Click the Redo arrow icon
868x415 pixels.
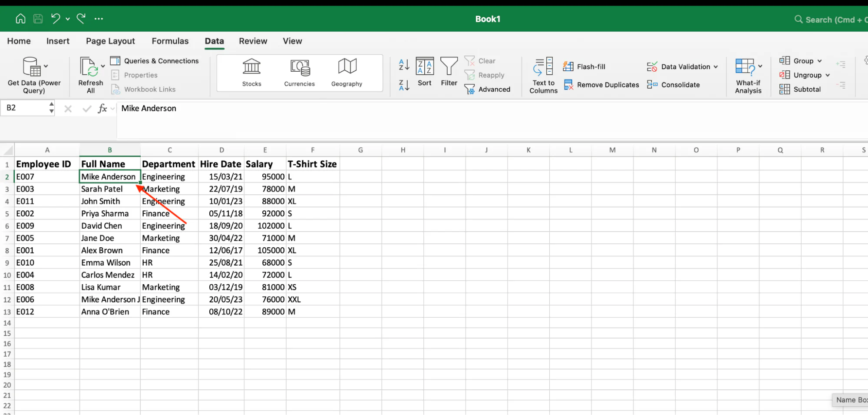click(81, 19)
